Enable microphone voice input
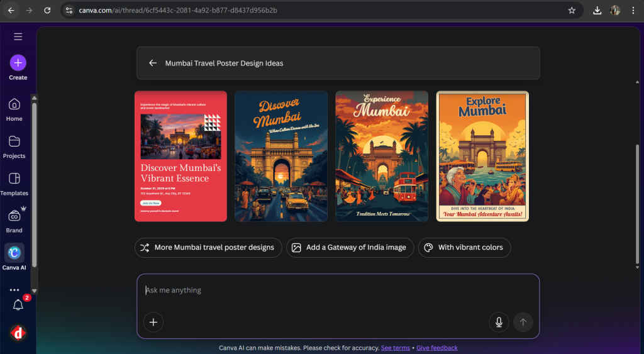 click(x=499, y=323)
